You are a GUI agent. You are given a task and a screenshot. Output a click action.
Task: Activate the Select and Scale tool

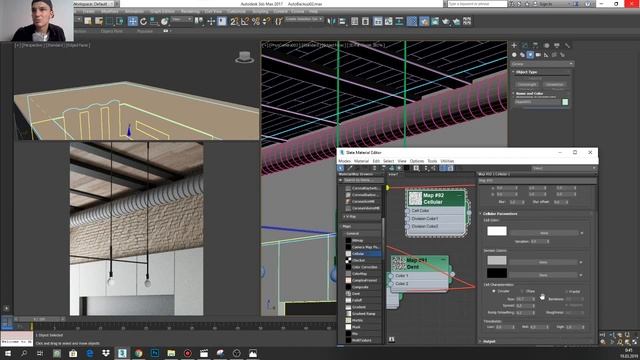[x=154, y=21]
